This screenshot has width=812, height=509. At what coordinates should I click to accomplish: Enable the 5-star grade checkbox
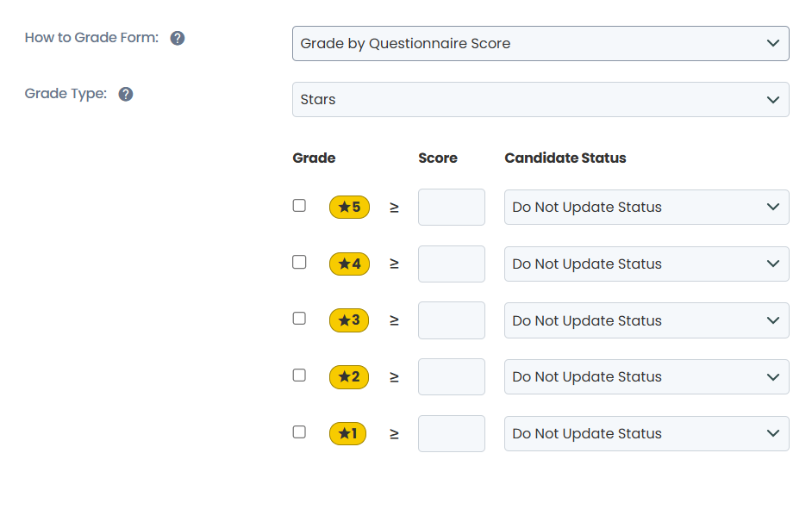299,205
